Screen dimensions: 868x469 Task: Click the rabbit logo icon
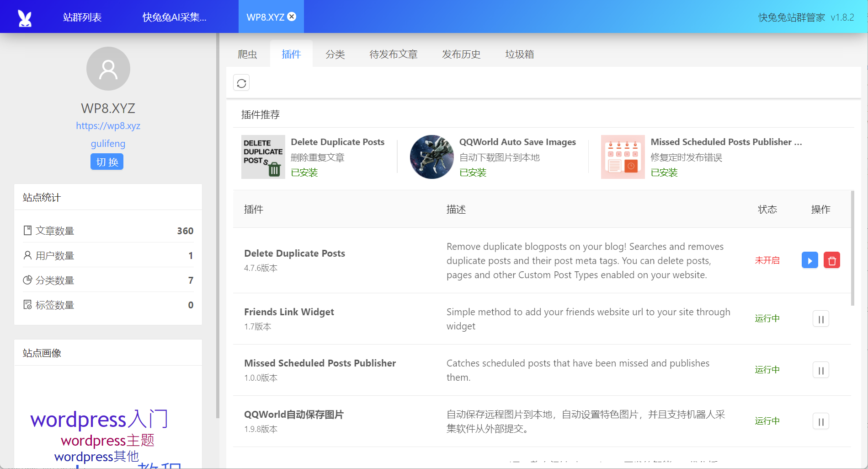coord(25,18)
